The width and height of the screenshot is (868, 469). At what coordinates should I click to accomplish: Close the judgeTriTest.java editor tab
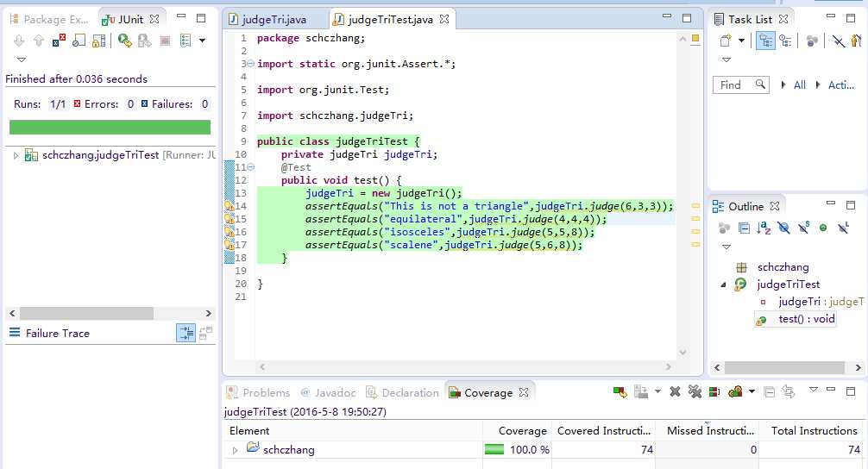[x=444, y=19]
